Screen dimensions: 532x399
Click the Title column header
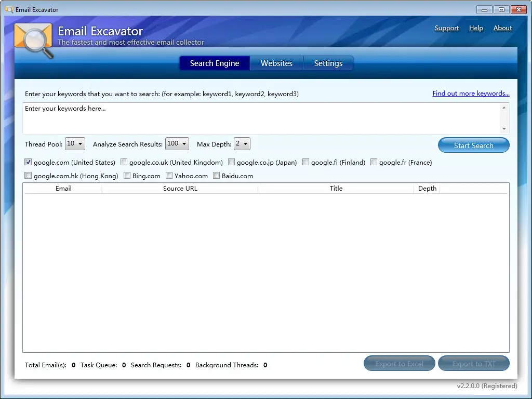[x=336, y=189]
